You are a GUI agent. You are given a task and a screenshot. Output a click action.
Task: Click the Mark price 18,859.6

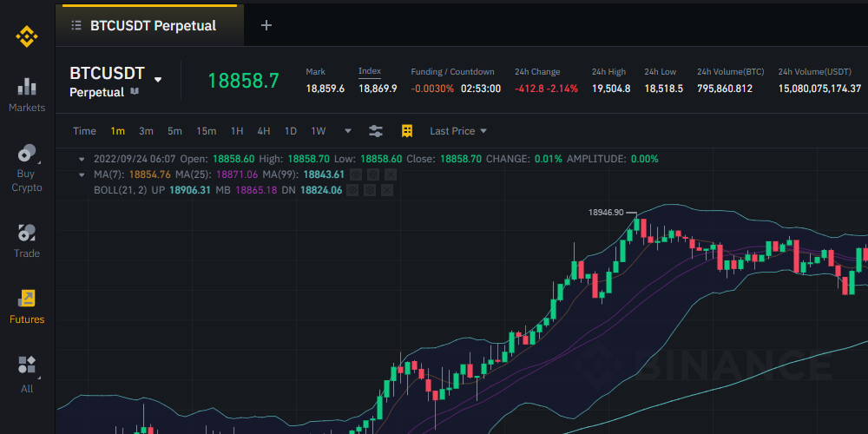(325, 89)
